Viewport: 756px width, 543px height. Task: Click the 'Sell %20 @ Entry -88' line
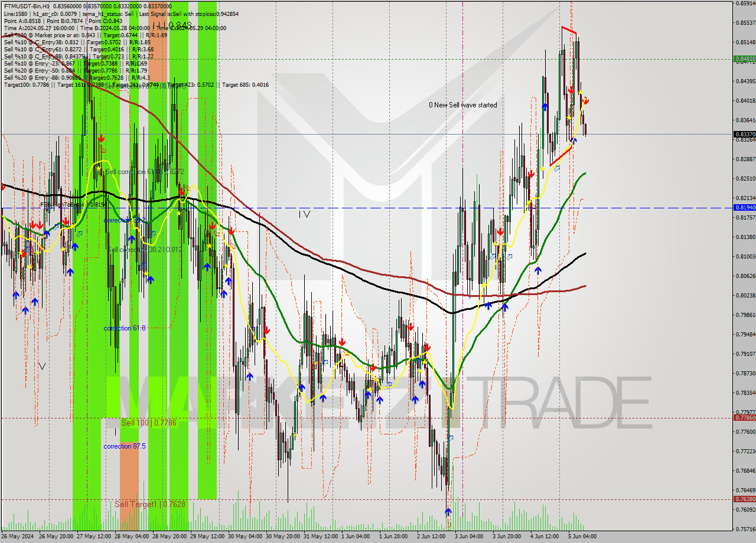(77, 77)
